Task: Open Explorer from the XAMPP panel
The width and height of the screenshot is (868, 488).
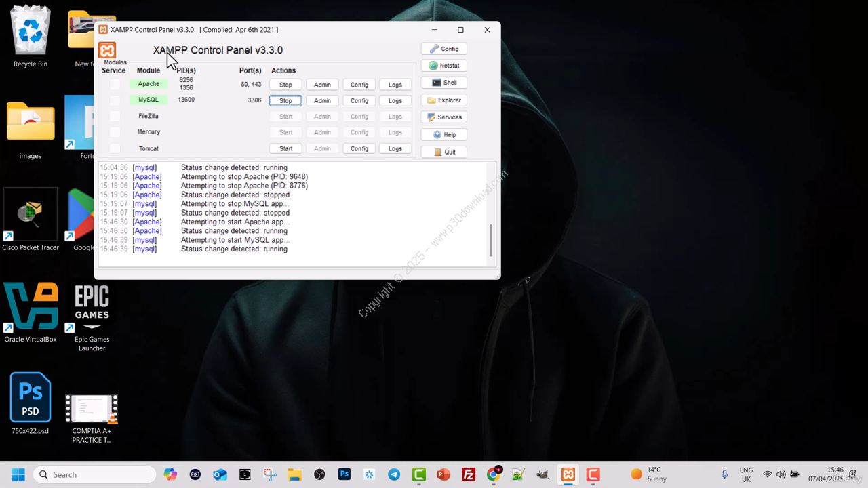Action: (x=443, y=100)
